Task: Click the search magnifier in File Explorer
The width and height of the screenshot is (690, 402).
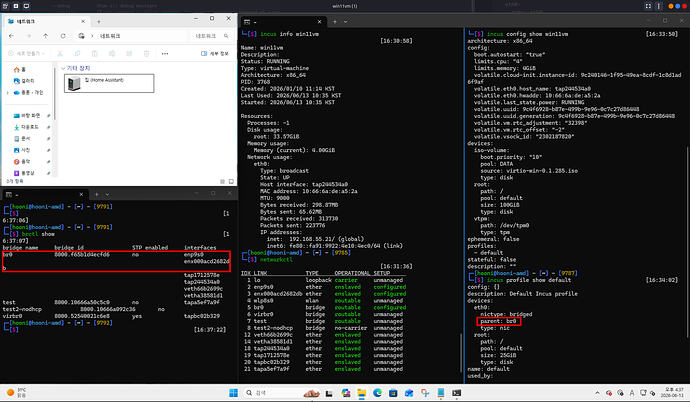Action: coord(226,36)
